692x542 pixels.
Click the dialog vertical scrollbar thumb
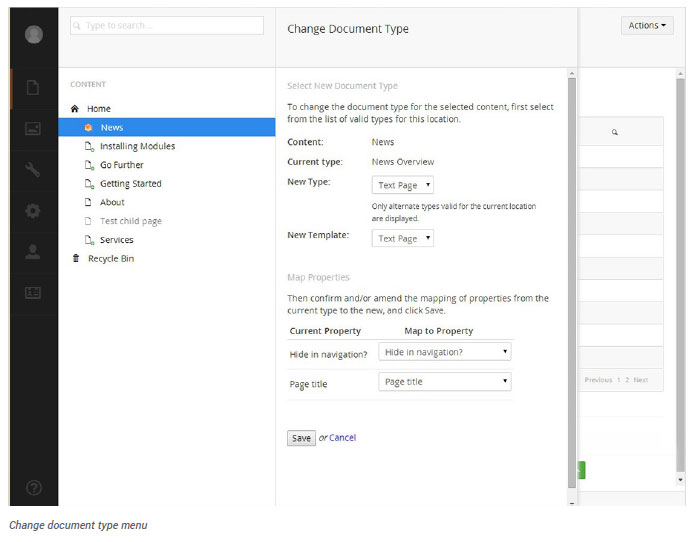coord(572,283)
